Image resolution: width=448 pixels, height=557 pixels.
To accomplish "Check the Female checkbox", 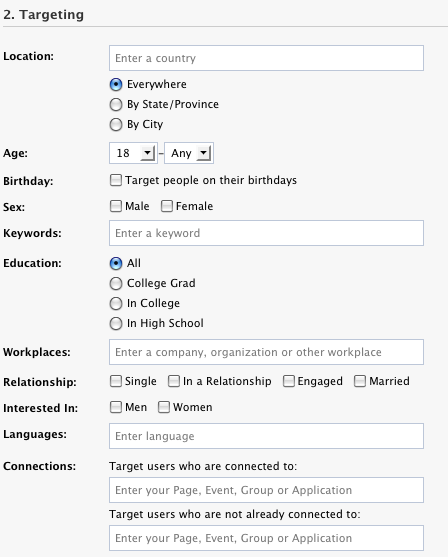I will (x=167, y=206).
